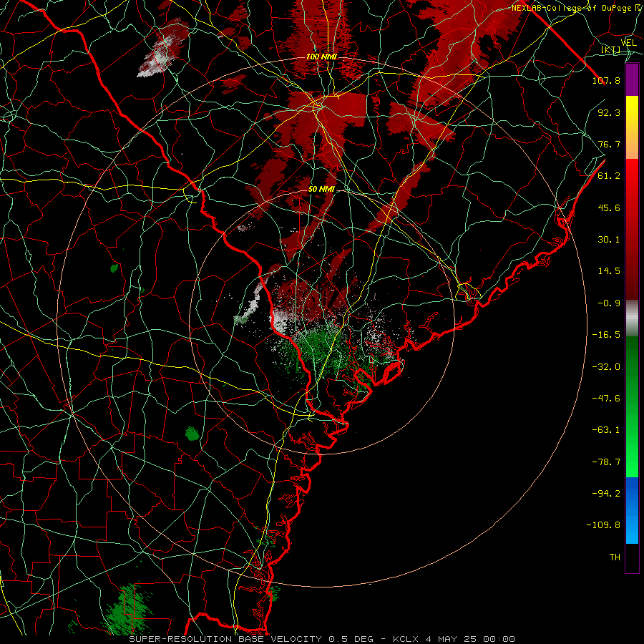Click the 61.2 value on velocity scale
The height and width of the screenshot is (644, 644).
(x=609, y=176)
